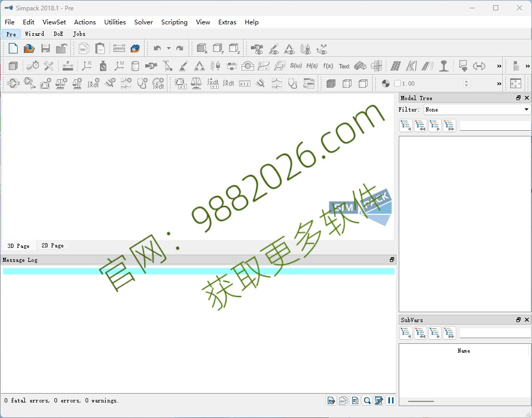The height and width of the screenshot is (418, 532).
Task: Click the colored building-brick icon
Action: coord(135,49)
